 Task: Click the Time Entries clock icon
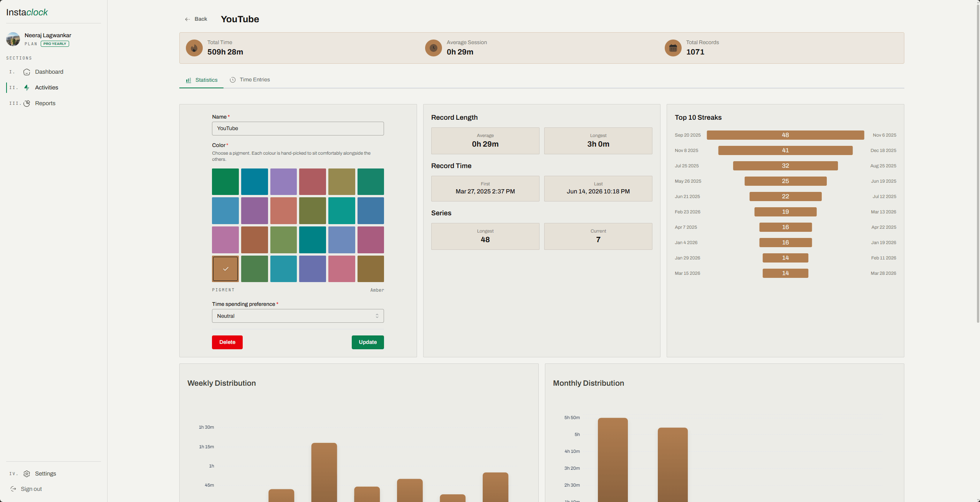pyautogui.click(x=233, y=80)
